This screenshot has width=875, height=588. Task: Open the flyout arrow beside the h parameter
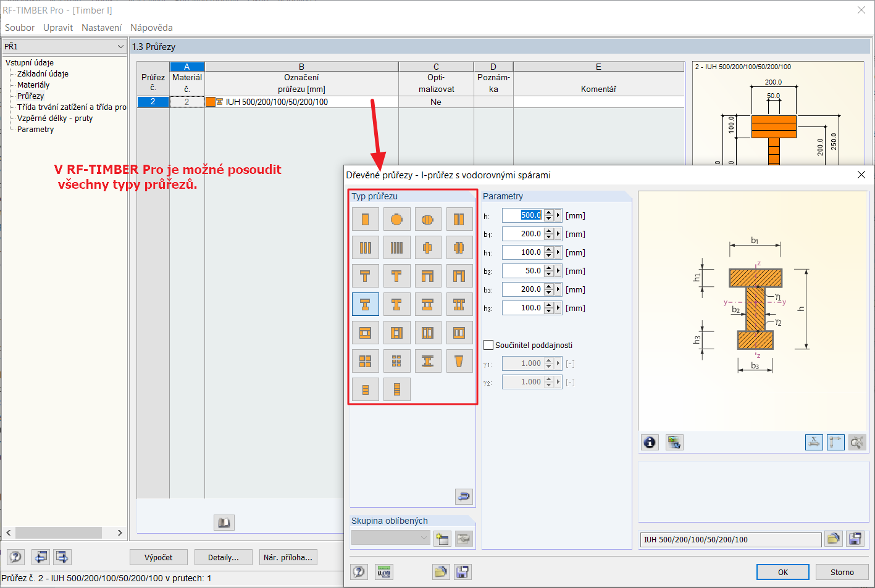558,215
